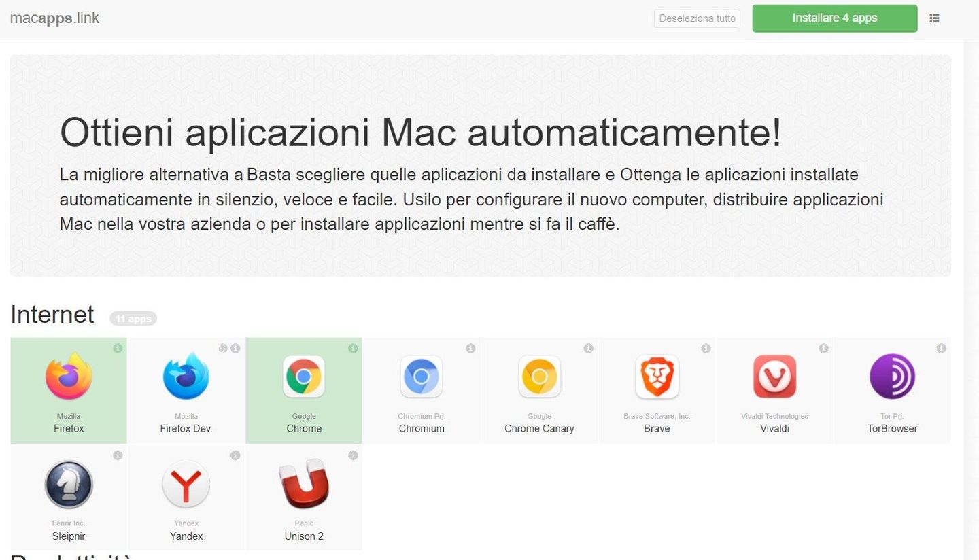
Task: Click the Firefox label text
Action: (x=69, y=428)
